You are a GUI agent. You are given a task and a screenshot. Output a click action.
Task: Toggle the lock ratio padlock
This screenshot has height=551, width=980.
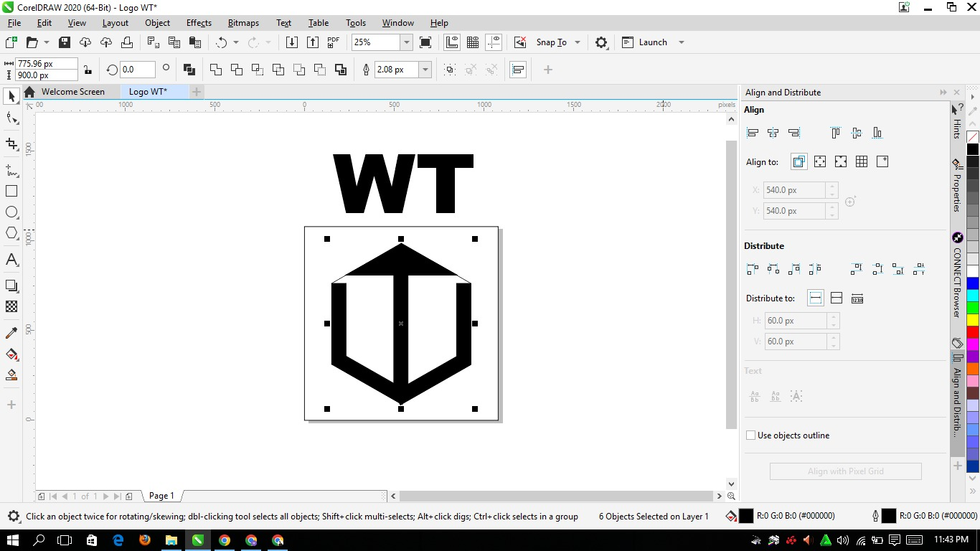coord(88,70)
